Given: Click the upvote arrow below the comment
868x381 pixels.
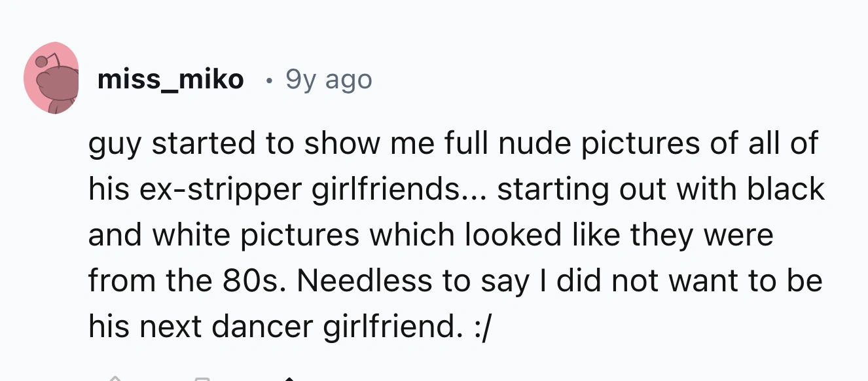Looking at the screenshot, I should pos(115,378).
